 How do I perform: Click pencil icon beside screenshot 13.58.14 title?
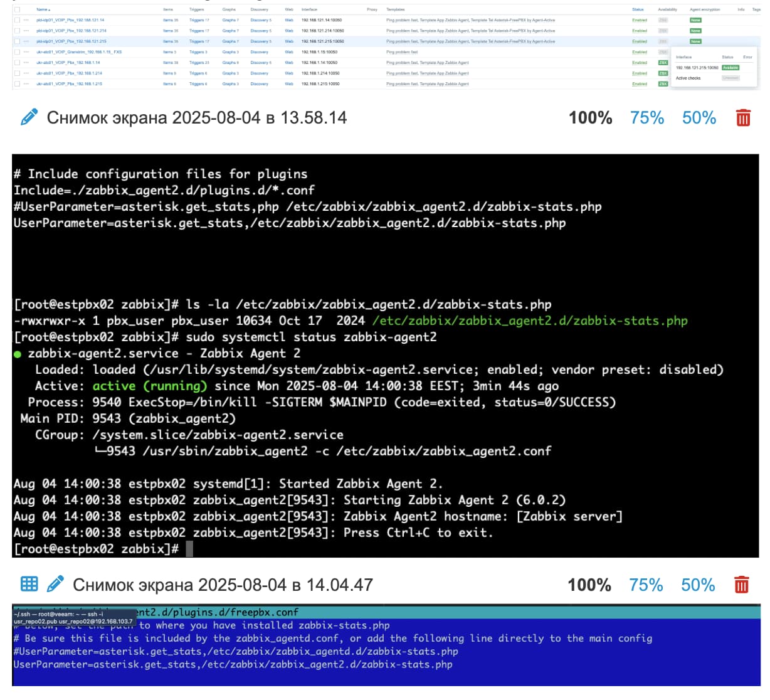pos(29,117)
